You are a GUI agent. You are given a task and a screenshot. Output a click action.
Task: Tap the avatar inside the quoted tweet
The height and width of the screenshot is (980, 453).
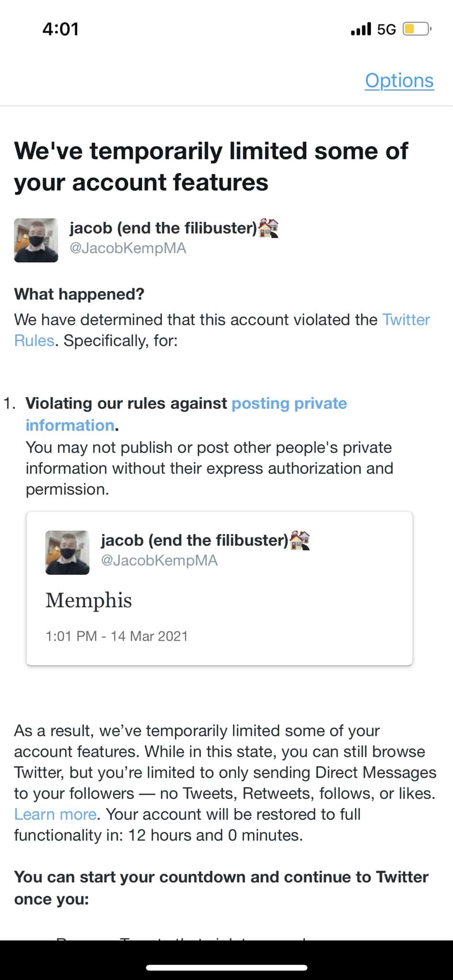67,552
